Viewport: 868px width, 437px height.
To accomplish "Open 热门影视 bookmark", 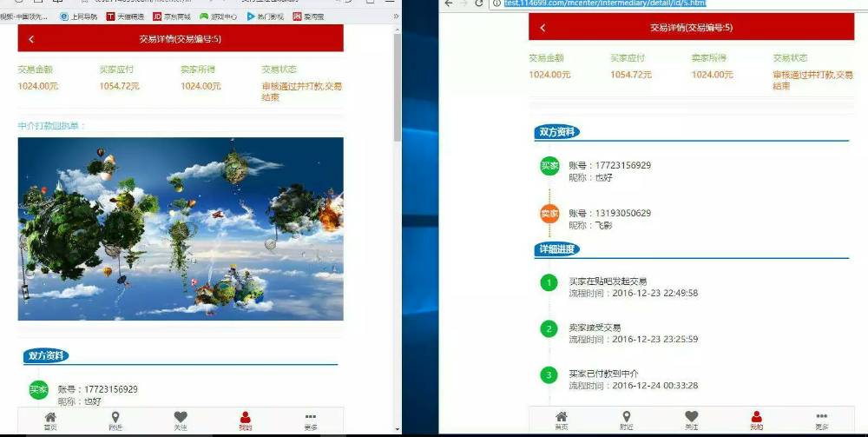I will tap(265, 17).
